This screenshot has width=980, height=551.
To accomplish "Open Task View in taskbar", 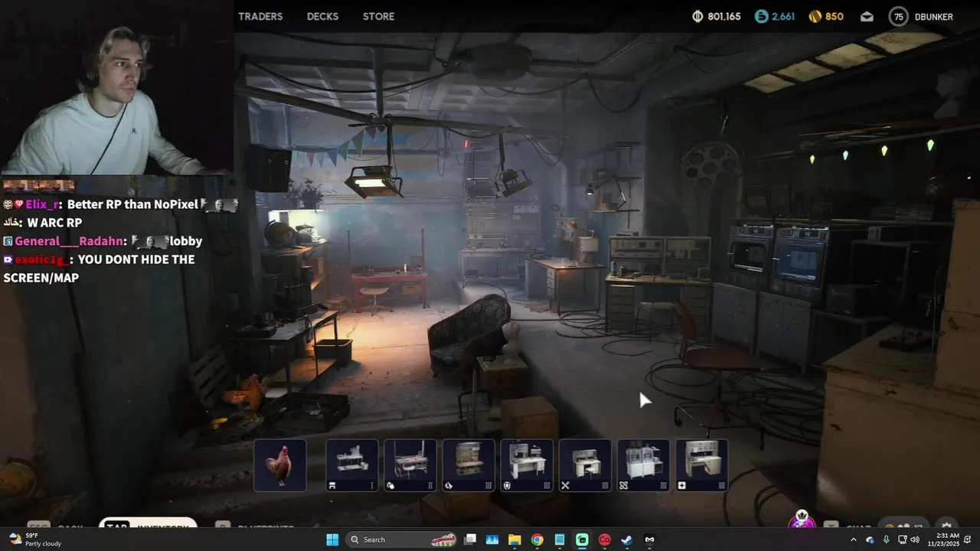I will point(470,540).
